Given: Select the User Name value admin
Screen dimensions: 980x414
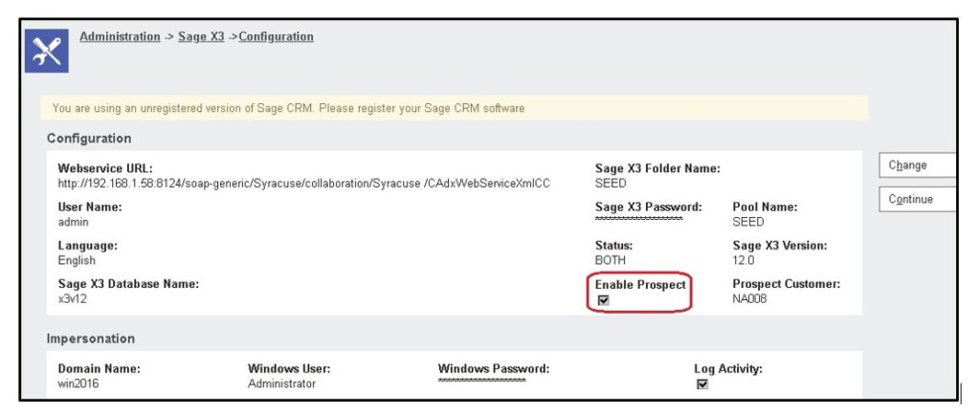Looking at the screenshot, I should tap(74, 222).
